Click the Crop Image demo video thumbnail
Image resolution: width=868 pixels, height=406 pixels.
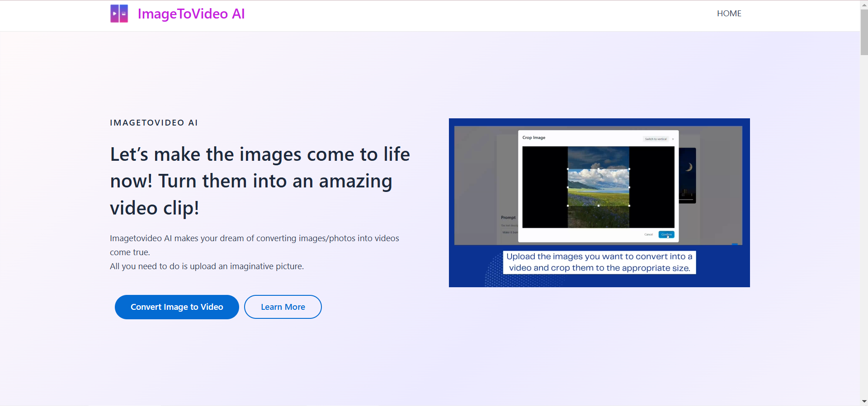pyautogui.click(x=599, y=203)
